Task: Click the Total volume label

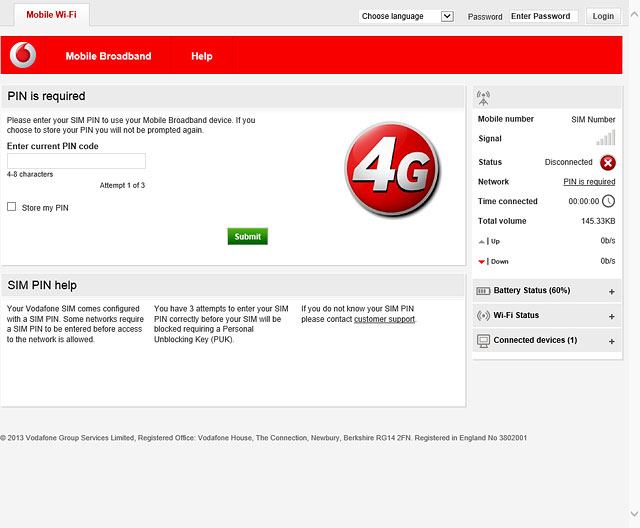Action: (502, 221)
